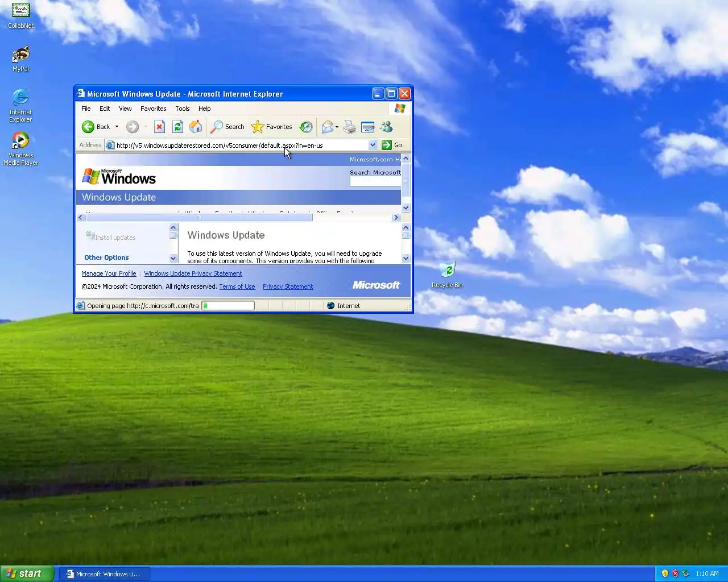Click the Internet zone globe in status bar
The image size is (728, 582).
click(x=330, y=306)
